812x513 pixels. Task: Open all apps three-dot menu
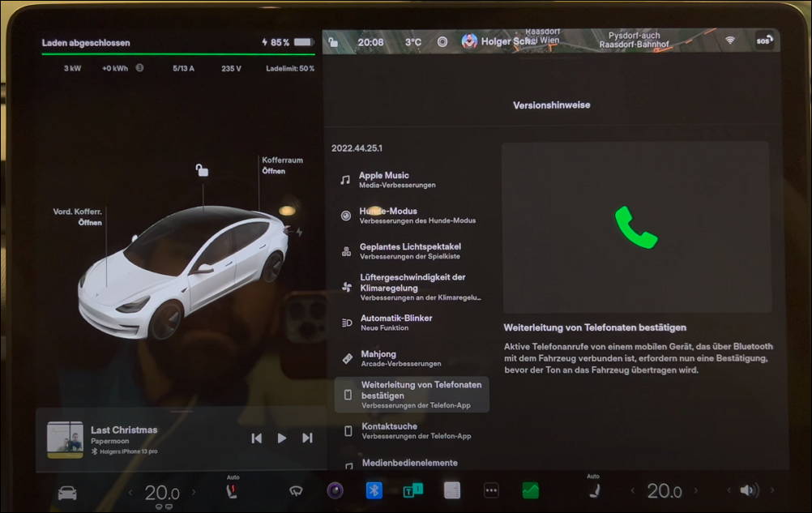click(x=491, y=489)
